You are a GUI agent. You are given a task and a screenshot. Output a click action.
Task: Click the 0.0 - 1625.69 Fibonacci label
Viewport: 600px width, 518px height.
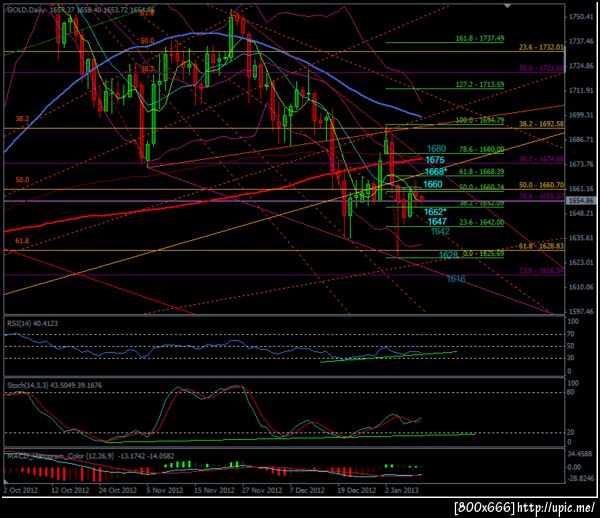tap(484, 253)
